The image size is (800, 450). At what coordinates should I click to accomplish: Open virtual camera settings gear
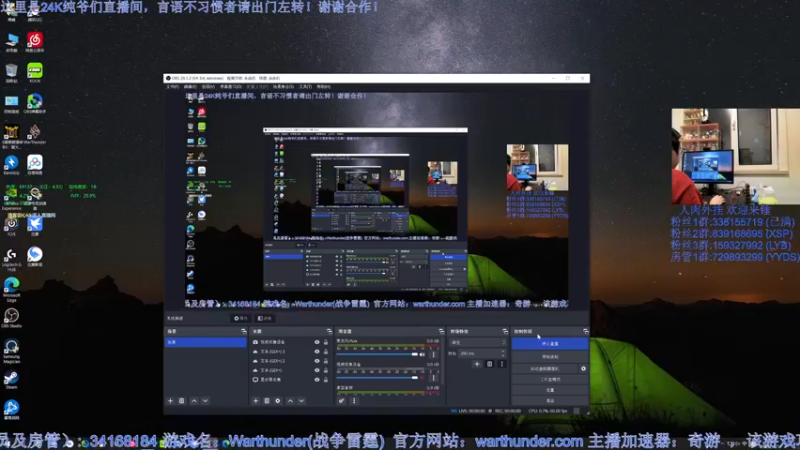[583, 368]
